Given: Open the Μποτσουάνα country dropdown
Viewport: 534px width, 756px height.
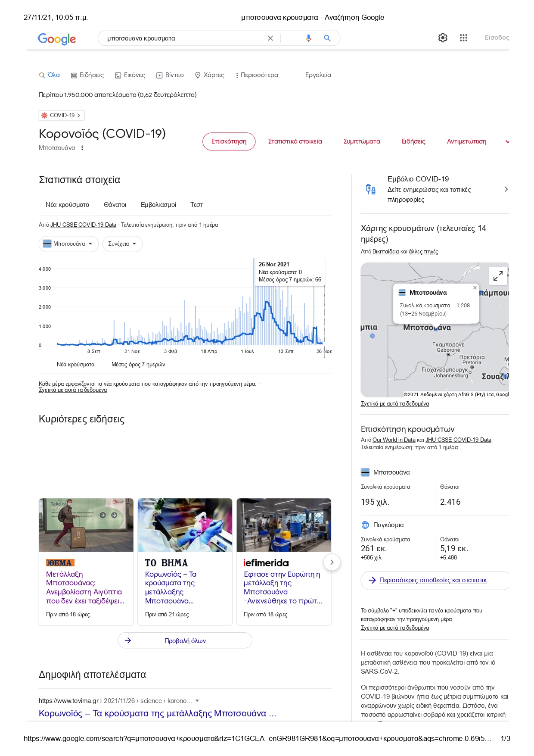Looking at the screenshot, I should [68, 244].
